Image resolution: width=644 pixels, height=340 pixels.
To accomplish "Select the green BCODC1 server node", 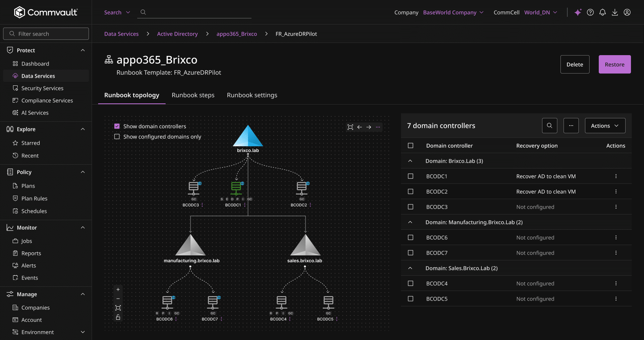I will pyautogui.click(x=236, y=188).
